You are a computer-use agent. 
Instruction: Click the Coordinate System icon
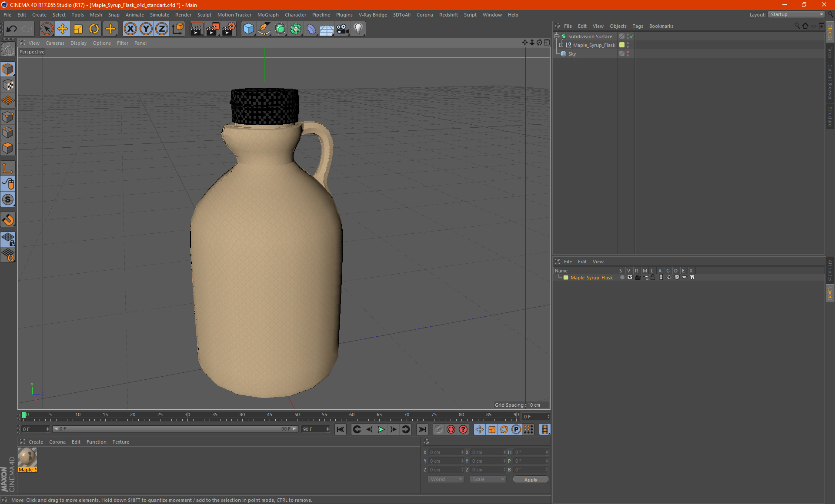tap(177, 29)
